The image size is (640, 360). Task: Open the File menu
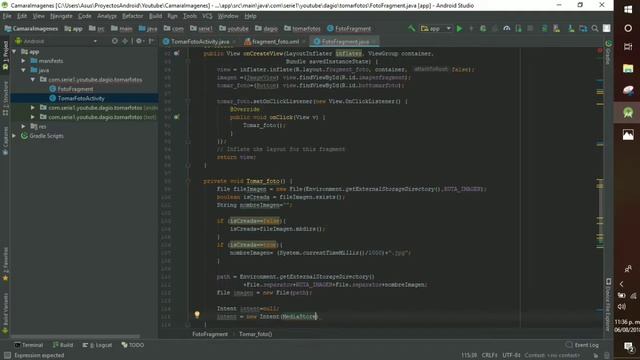point(7,16)
